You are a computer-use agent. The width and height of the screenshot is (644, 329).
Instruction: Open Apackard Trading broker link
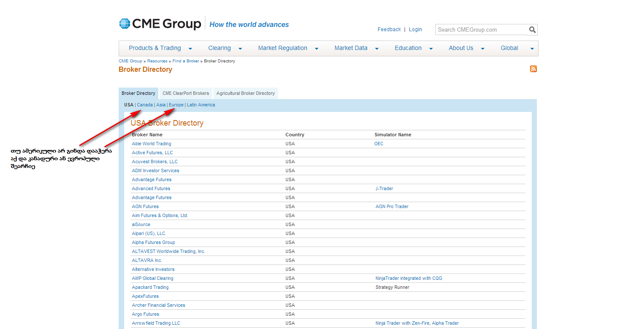pyautogui.click(x=150, y=287)
